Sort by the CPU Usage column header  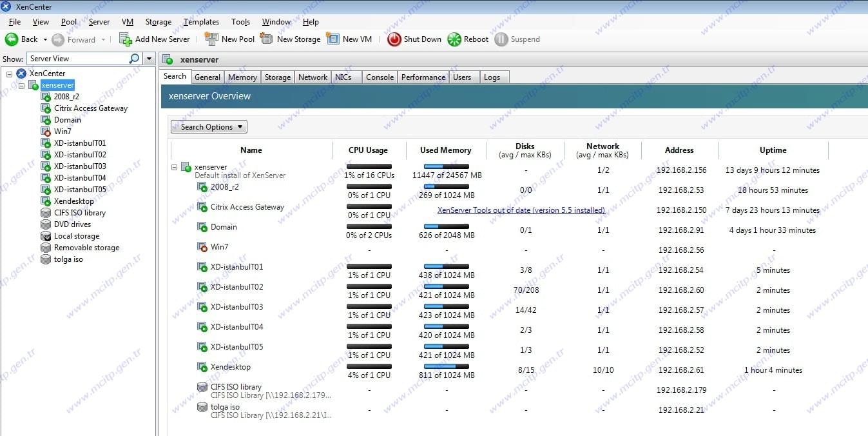(368, 150)
